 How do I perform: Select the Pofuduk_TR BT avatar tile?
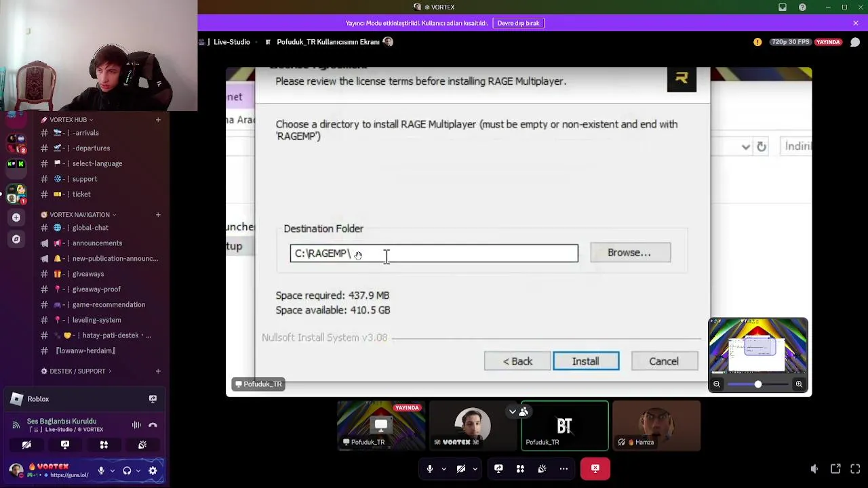564,426
